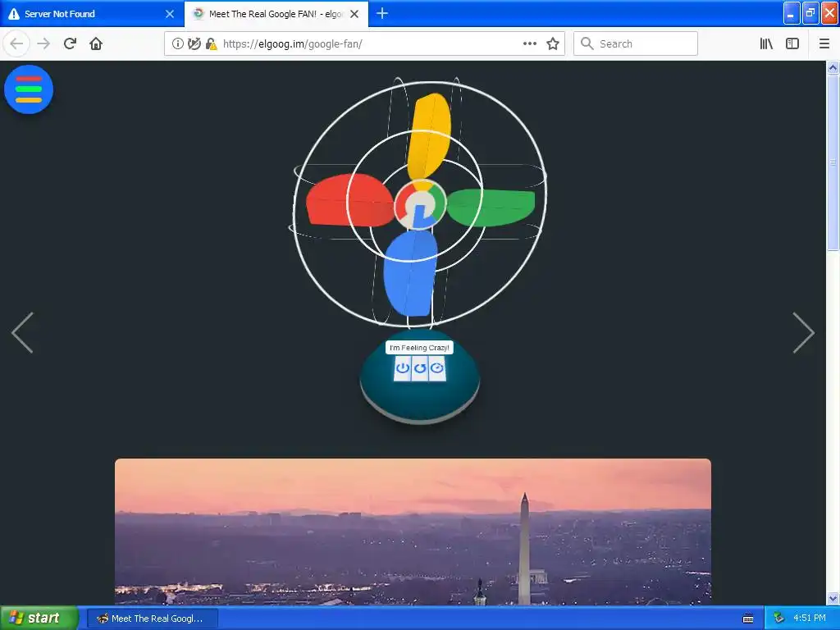Image resolution: width=840 pixels, height=630 pixels.
Task: Click the fan timer speed button
Action: [x=437, y=368]
